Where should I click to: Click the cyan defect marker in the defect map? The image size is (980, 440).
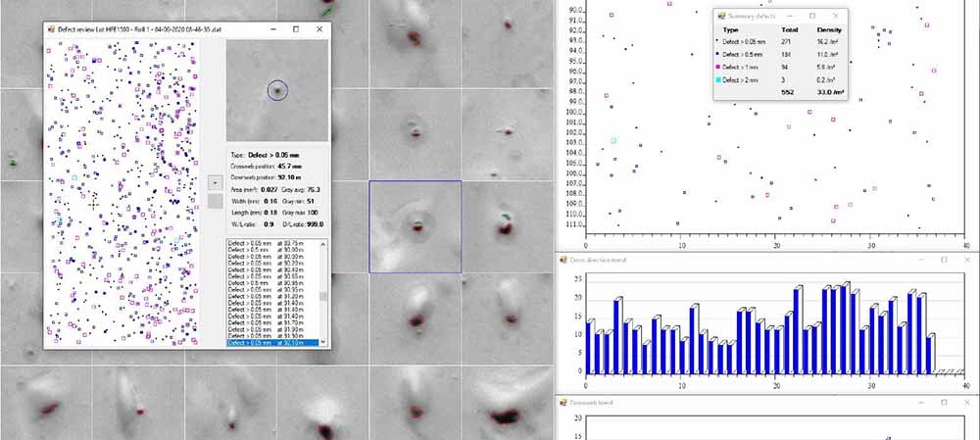[x=73, y=177]
